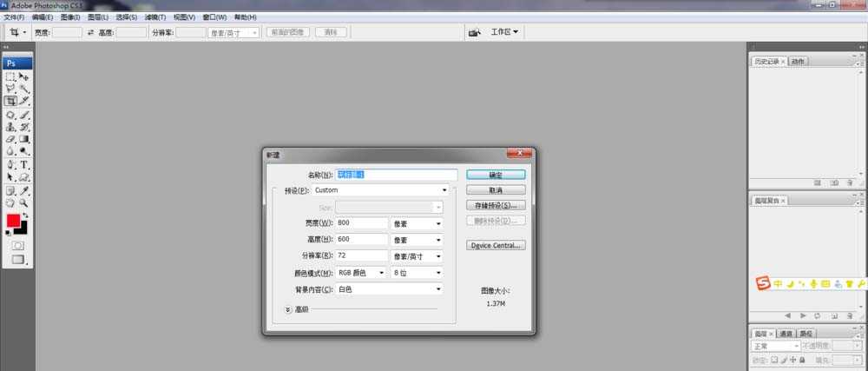Select the Rectangular Marquee tool

coord(10,76)
